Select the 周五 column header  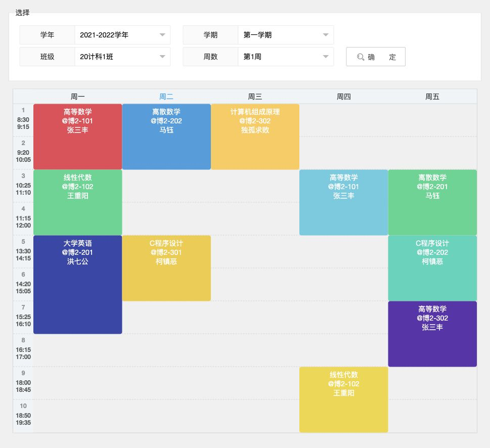[432, 97]
